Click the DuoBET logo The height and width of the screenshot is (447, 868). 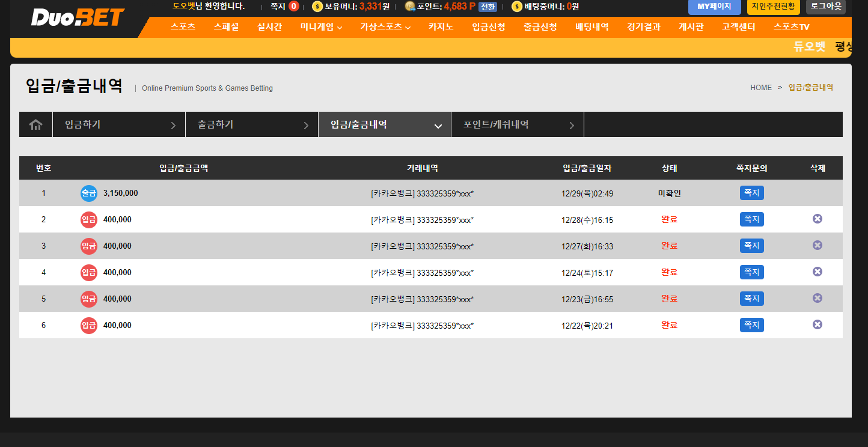[78, 17]
